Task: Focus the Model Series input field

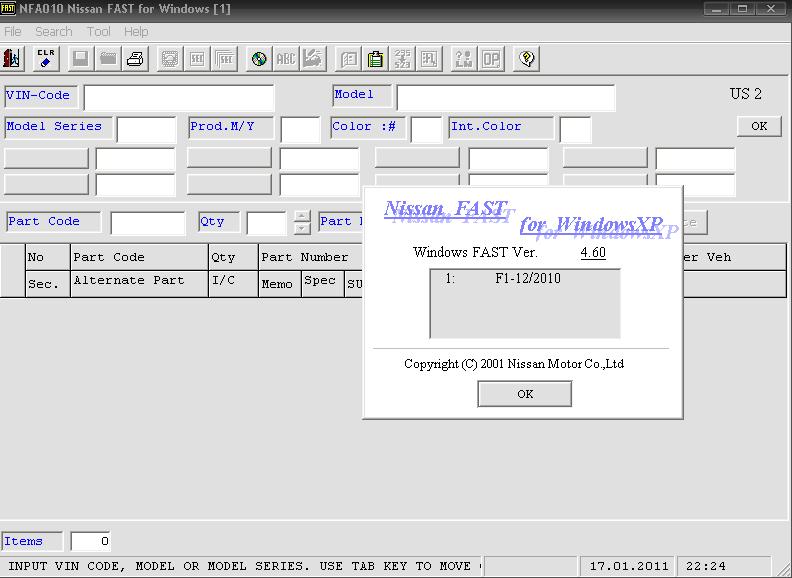Action: click(x=146, y=130)
